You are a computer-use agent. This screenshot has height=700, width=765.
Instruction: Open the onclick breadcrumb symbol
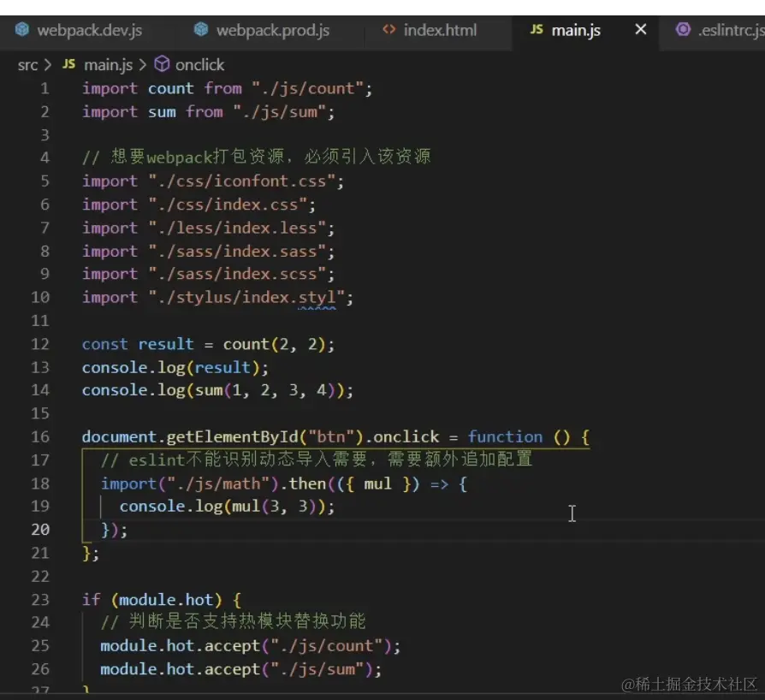click(199, 65)
